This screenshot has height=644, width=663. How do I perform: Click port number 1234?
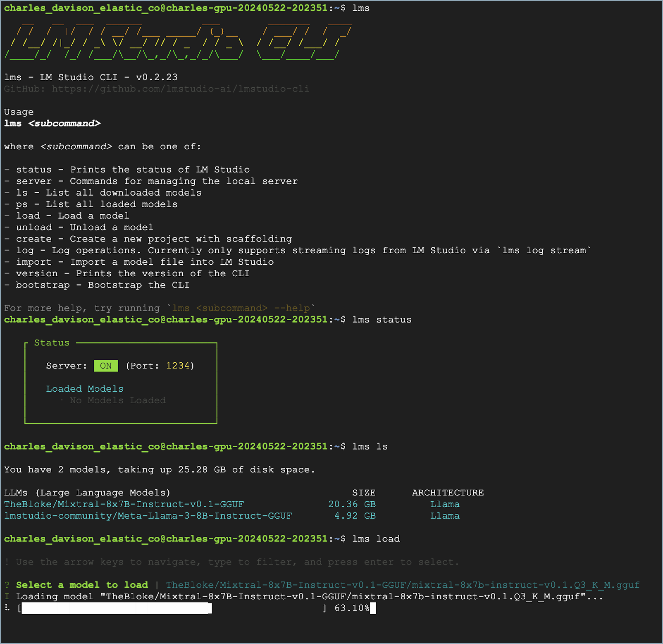(x=179, y=366)
